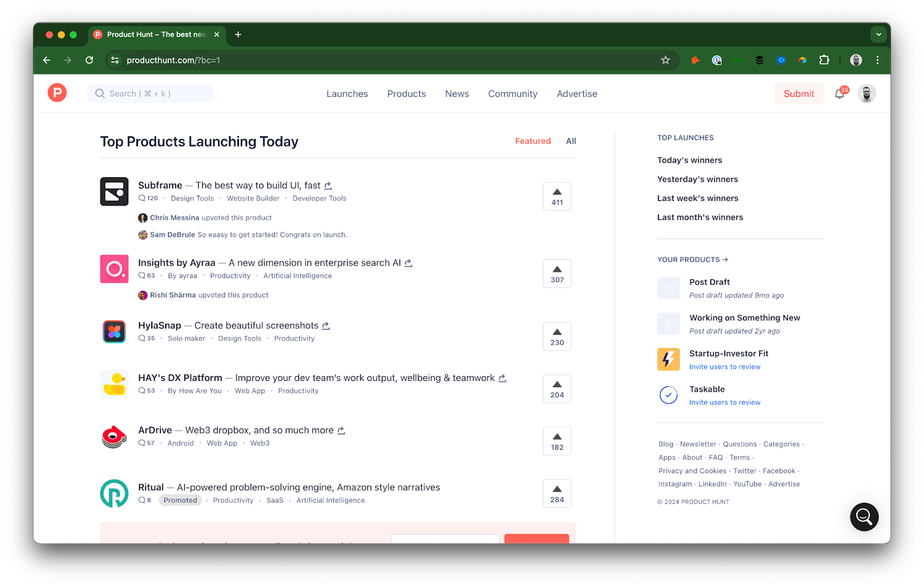Open Insights by Ayraa external link icon
This screenshot has height=587, width=924.
(408, 263)
